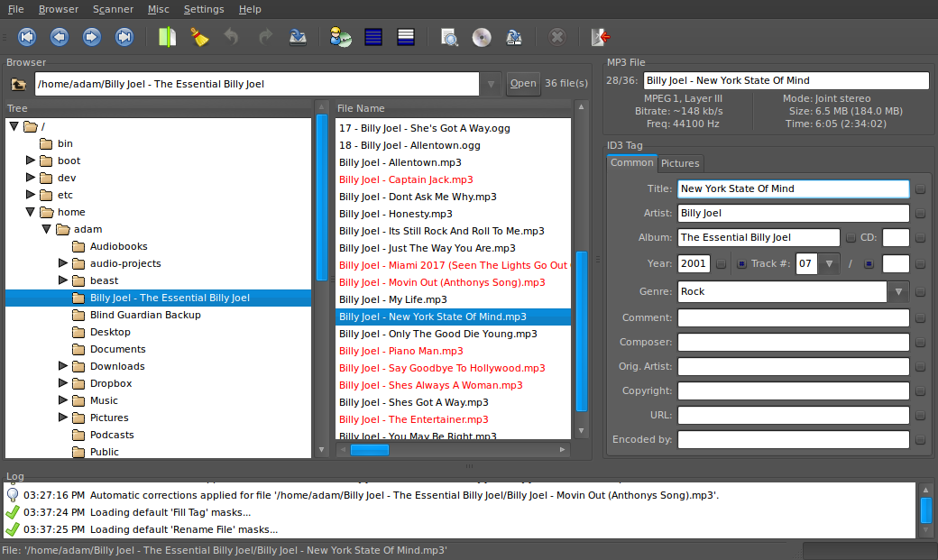938x560 pixels.
Task: Click the undo arrow in toolbar
Action: tap(232, 37)
